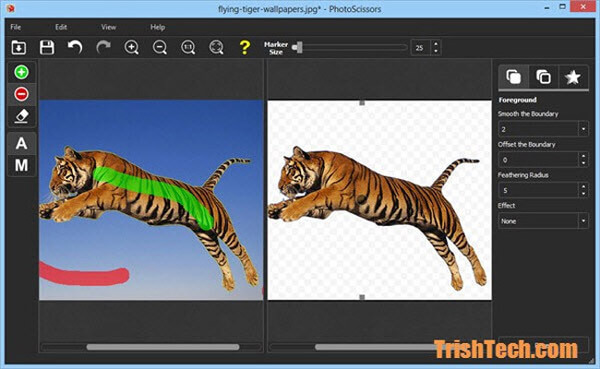Decrease marker size with the down arrow
Screen dimensions: 600x369
436,52
